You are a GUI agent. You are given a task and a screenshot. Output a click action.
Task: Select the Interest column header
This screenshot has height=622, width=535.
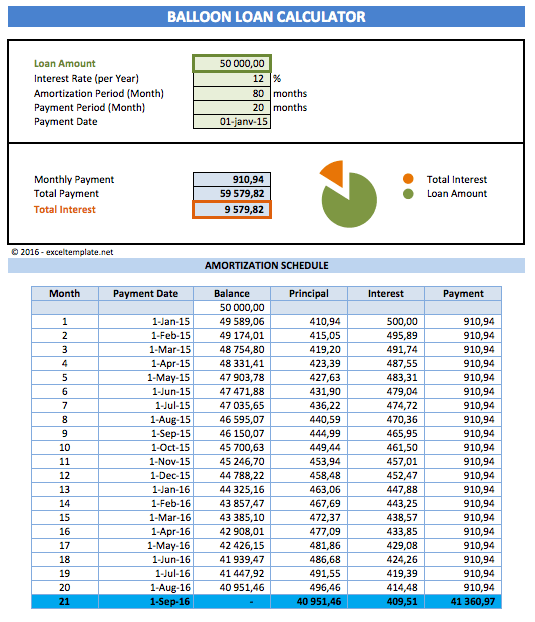(x=386, y=294)
